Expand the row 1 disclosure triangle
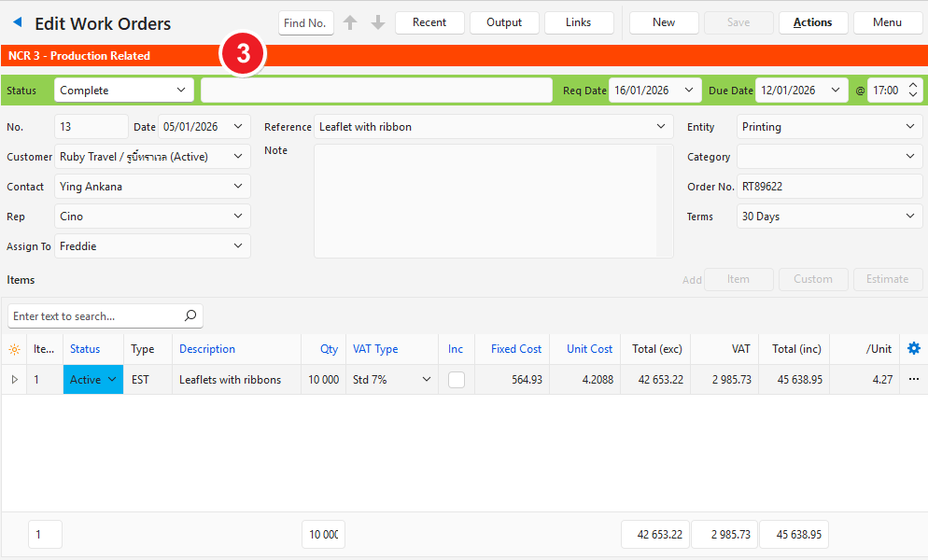This screenshot has width=928, height=560. [14, 380]
